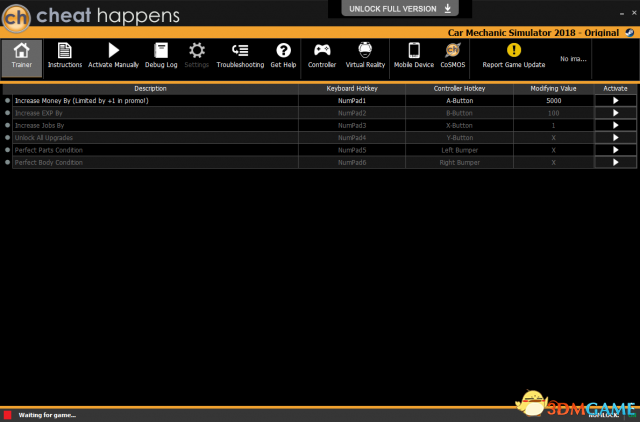Screen dimensions: 640x422
Task: Toggle status dot for Increase Money By
Action: [7, 100]
